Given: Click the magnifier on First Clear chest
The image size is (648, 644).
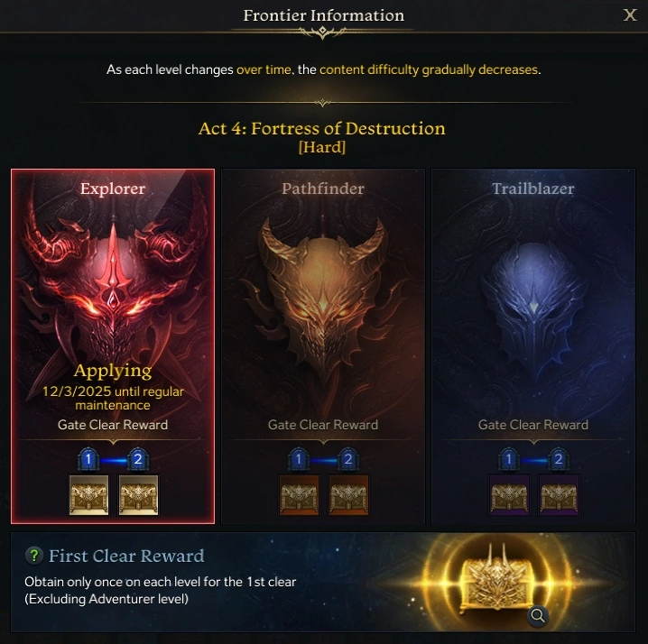Looking at the screenshot, I should [x=538, y=616].
